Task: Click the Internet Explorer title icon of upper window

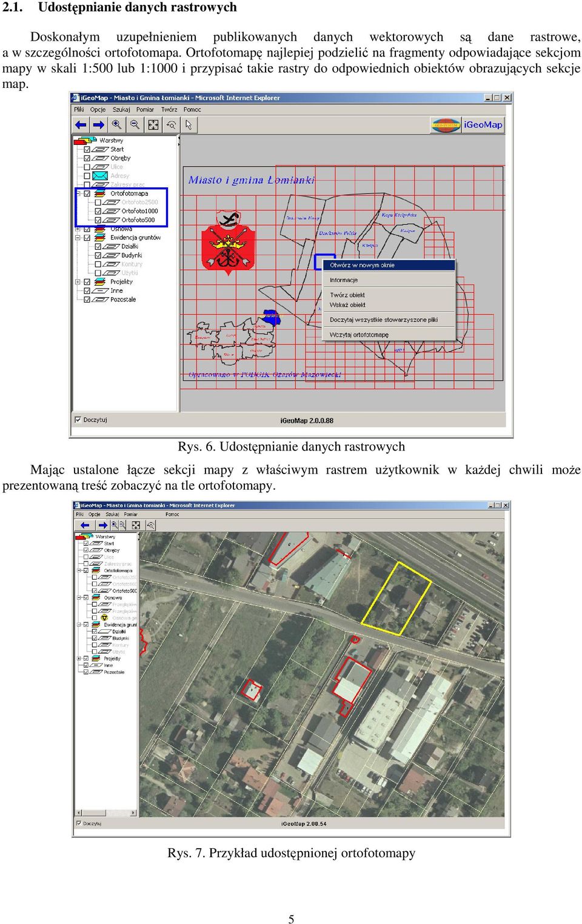Action: click(76, 98)
